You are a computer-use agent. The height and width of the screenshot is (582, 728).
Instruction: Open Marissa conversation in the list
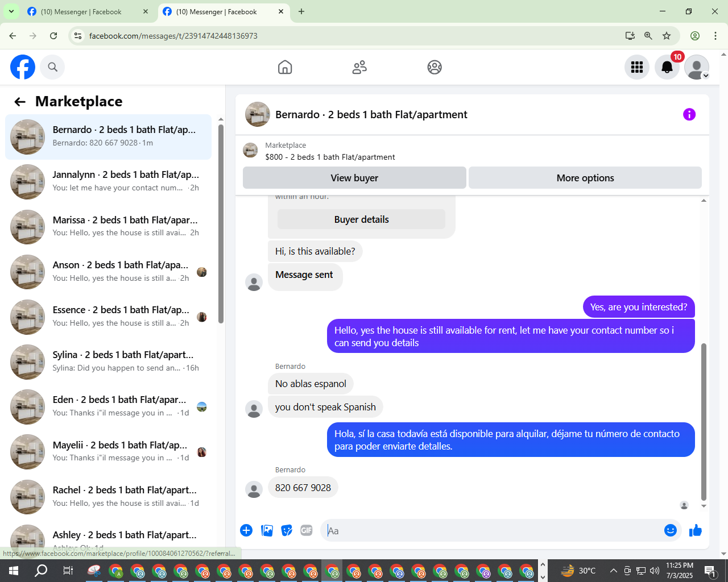pos(108,227)
